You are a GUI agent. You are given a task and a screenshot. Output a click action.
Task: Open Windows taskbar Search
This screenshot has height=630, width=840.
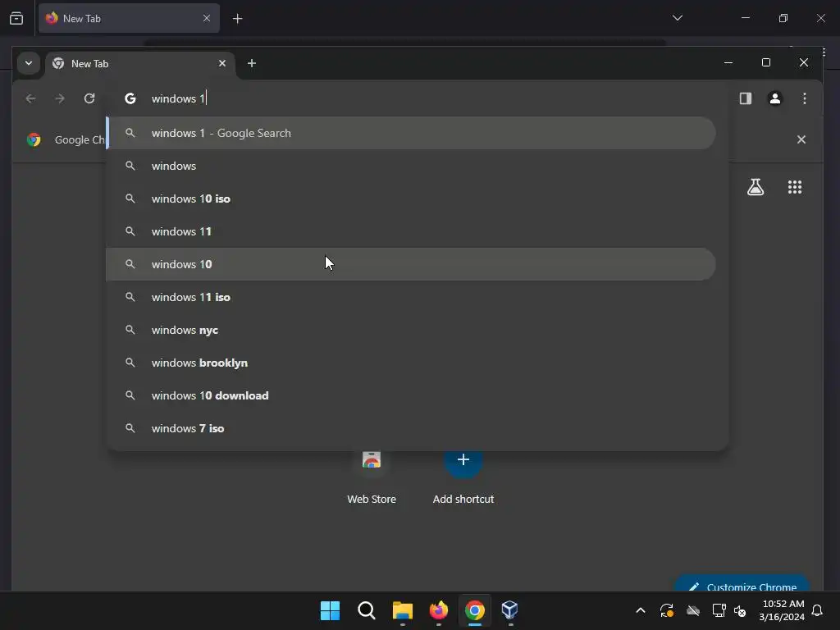367,610
